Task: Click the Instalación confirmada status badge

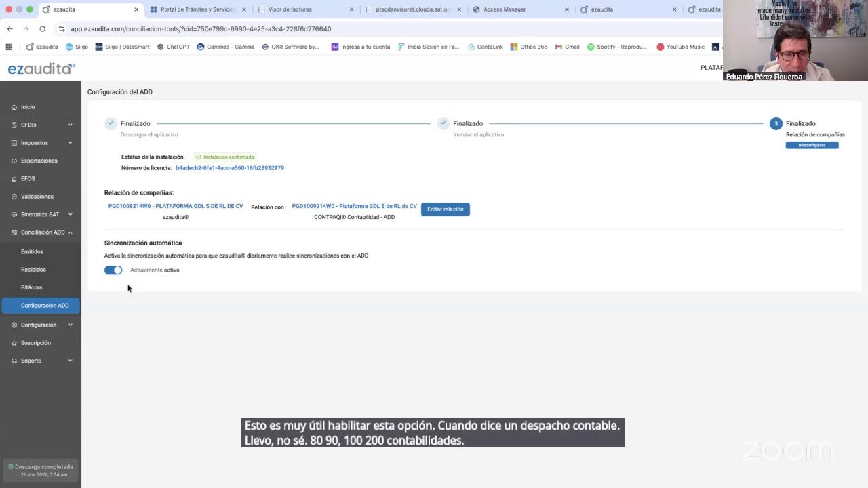Action: (224, 157)
